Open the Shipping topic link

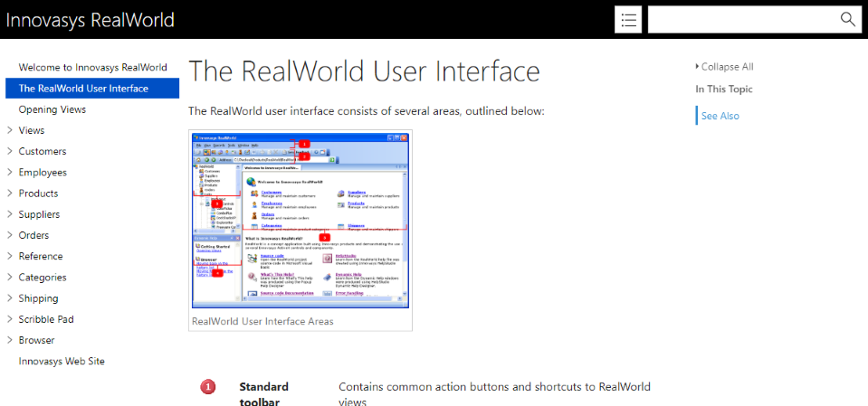[38, 298]
